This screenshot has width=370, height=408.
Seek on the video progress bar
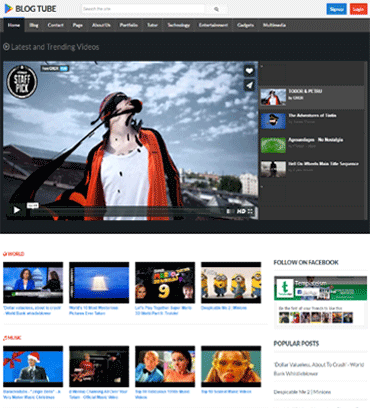(128, 211)
